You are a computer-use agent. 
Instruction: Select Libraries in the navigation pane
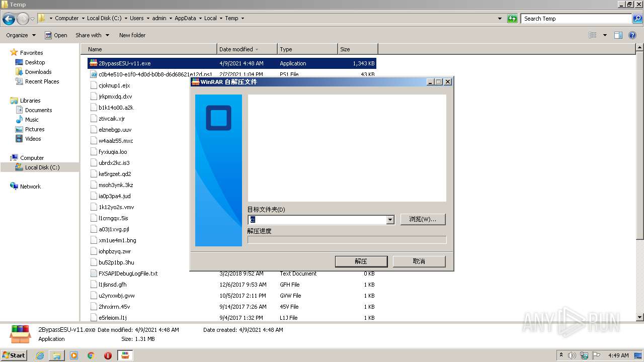30,101
